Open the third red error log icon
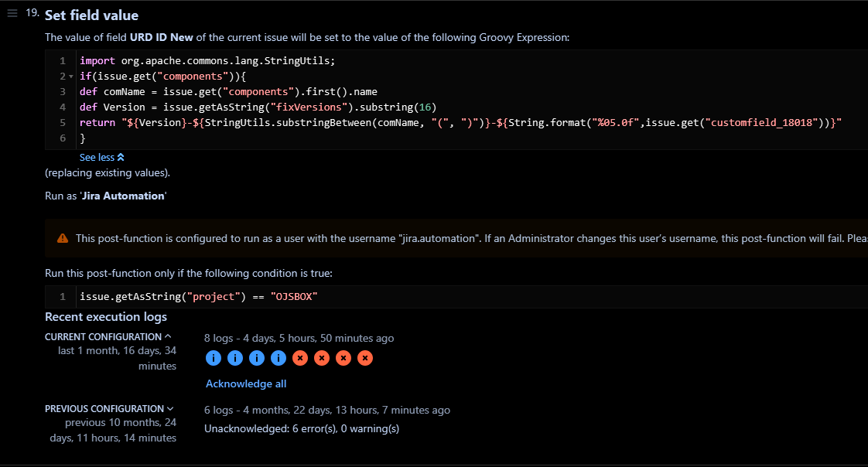Image resolution: width=868 pixels, height=467 pixels. pos(343,358)
